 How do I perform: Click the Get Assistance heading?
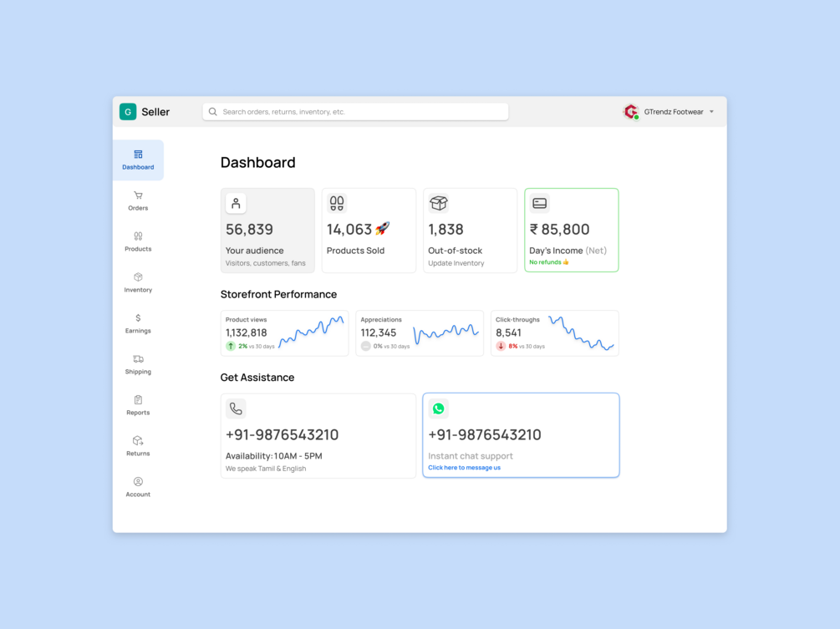coord(257,378)
